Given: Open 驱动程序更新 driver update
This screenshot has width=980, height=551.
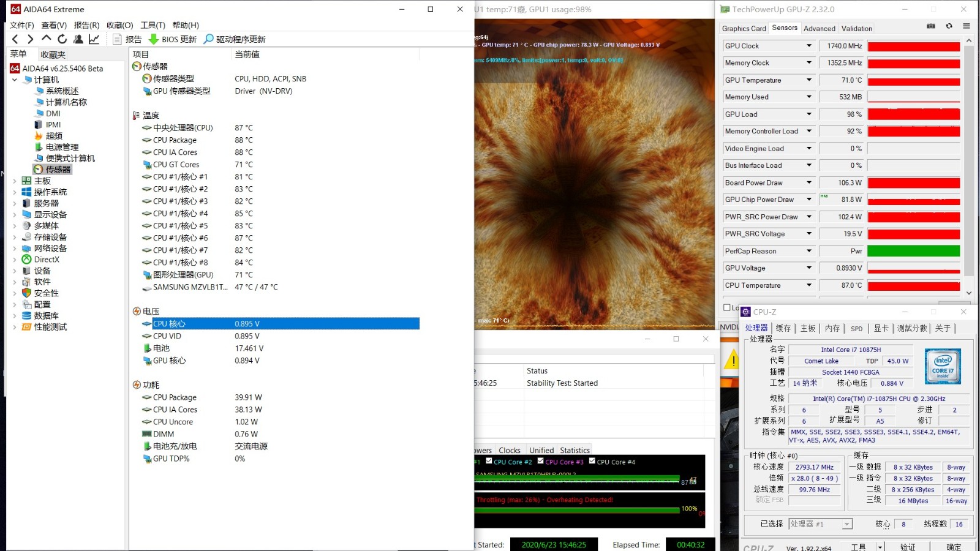Looking at the screenshot, I should [235, 39].
